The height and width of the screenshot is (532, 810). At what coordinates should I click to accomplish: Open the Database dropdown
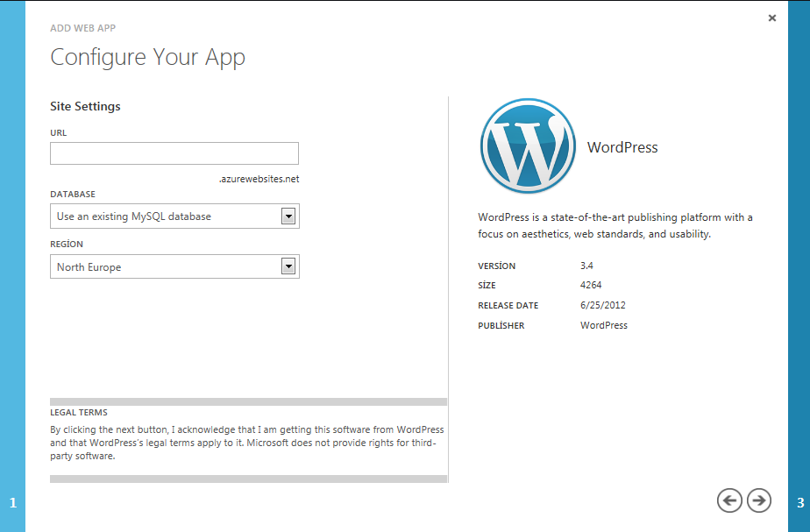pos(174,216)
